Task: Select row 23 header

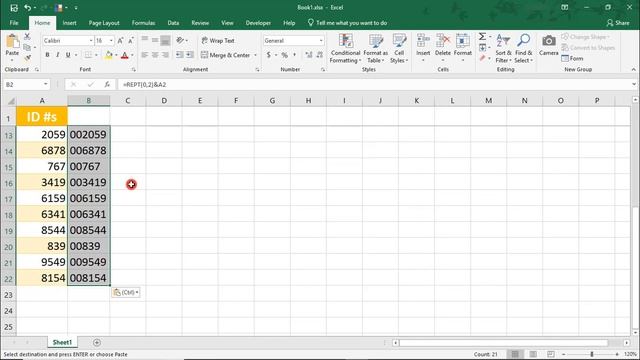Action: (8, 295)
